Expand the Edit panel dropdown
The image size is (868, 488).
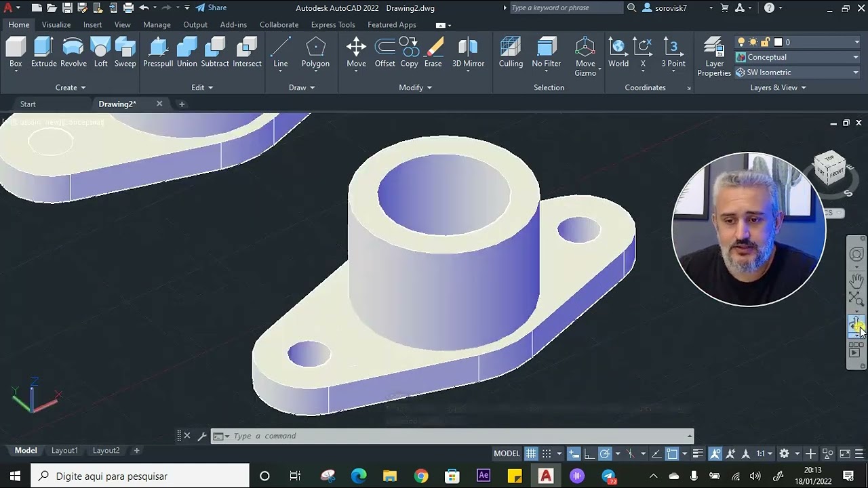click(202, 87)
